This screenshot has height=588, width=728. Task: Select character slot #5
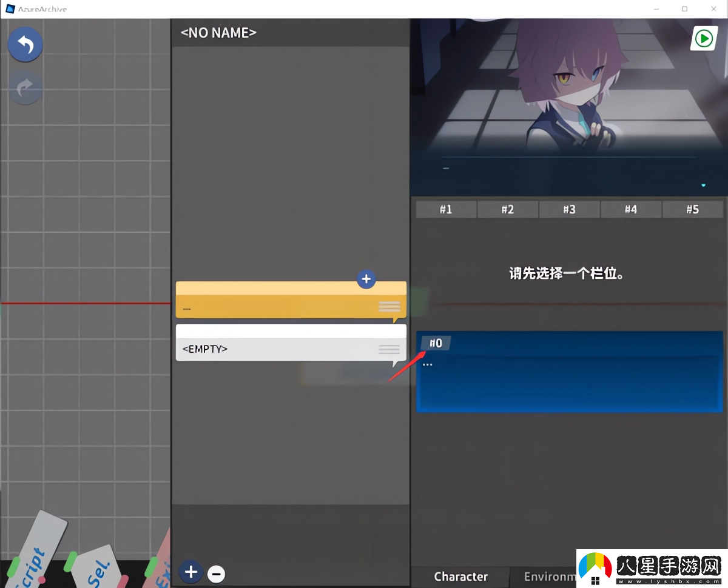693,209
